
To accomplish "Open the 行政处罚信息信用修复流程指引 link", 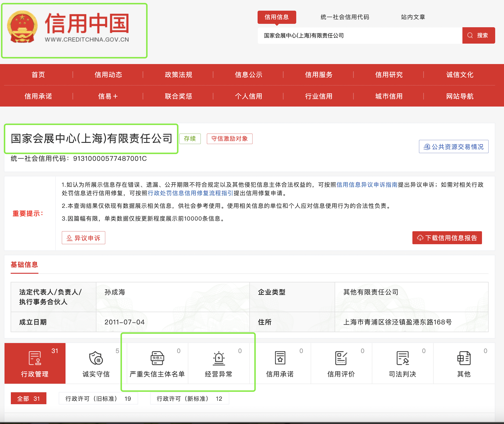I will (x=190, y=193).
